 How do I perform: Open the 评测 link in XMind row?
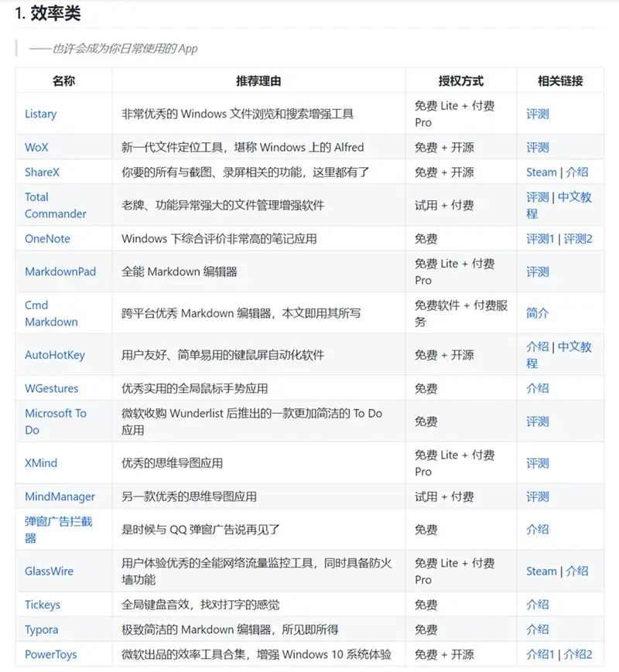tap(538, 463)
